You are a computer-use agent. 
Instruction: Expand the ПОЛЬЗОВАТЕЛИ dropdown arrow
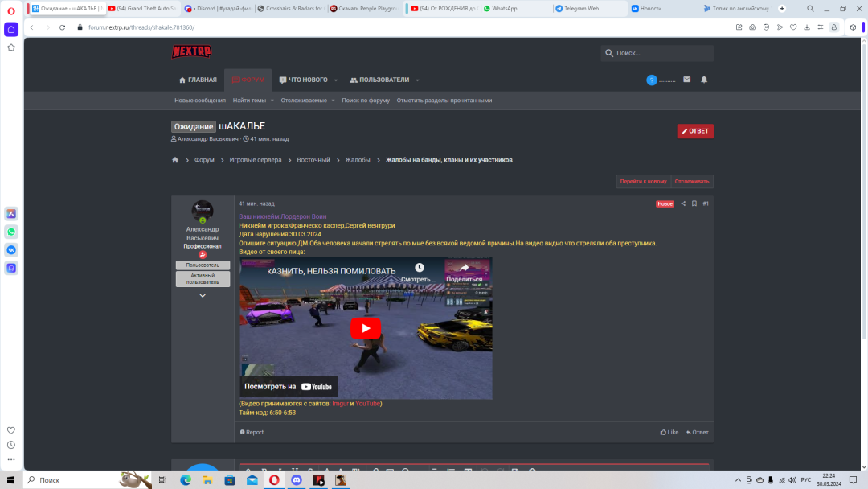[x=417, y=80]
